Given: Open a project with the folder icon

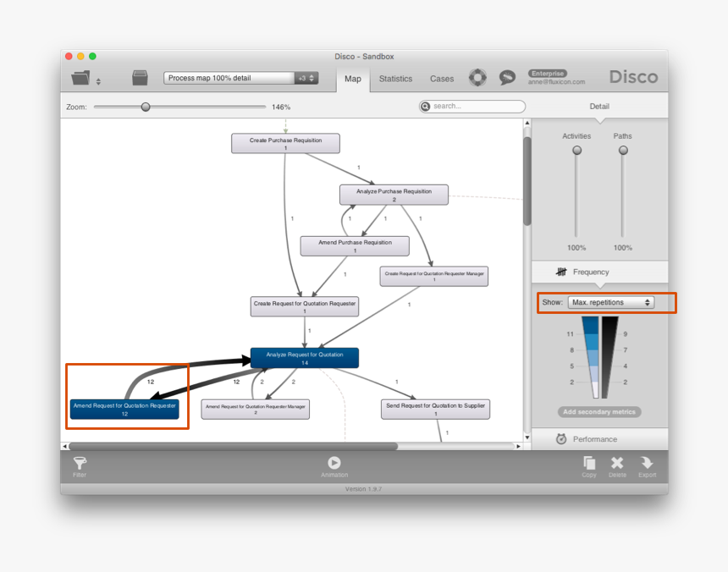Looking at the screenshot, I should click(x=80, y=76).
